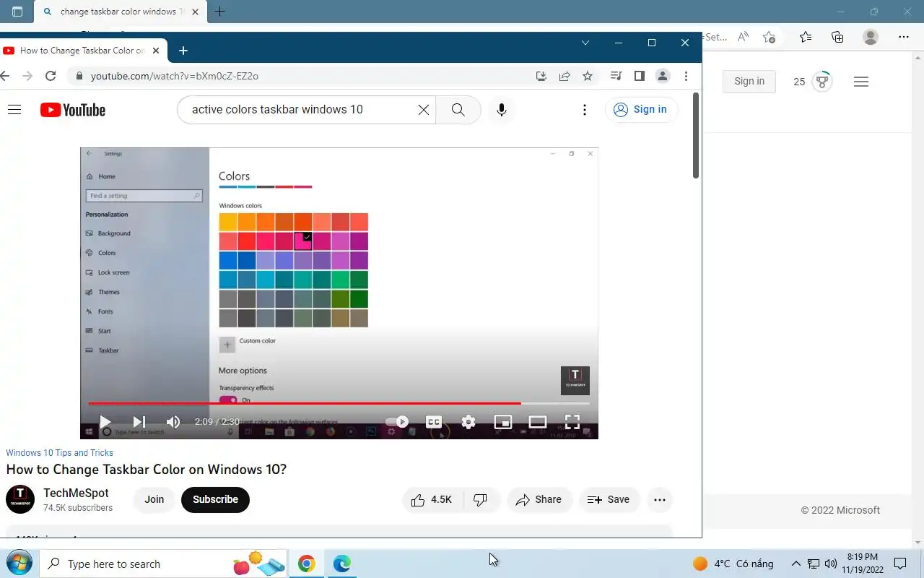
Task: Start voice search with microphone icon
Action: tap(502, 110)
